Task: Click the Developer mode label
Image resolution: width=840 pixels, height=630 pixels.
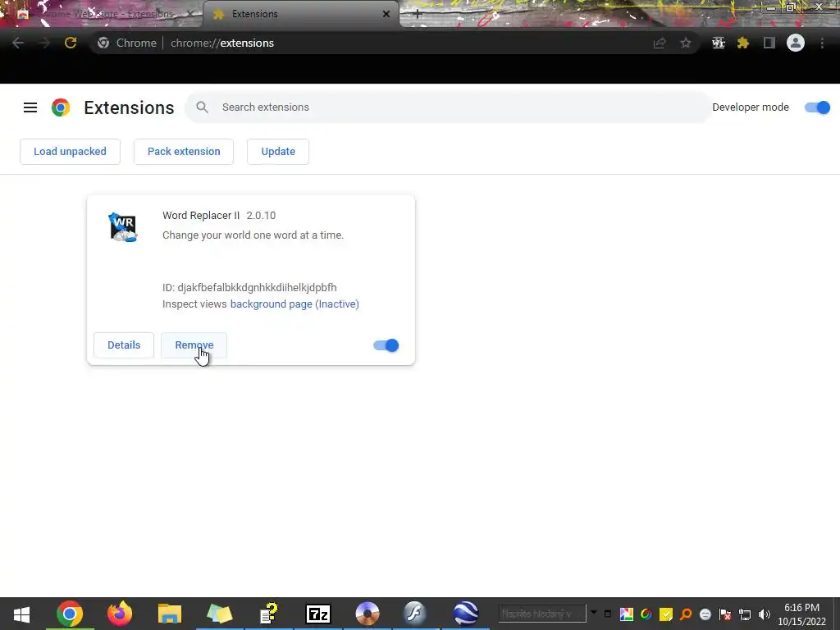Action: (751, 107)
